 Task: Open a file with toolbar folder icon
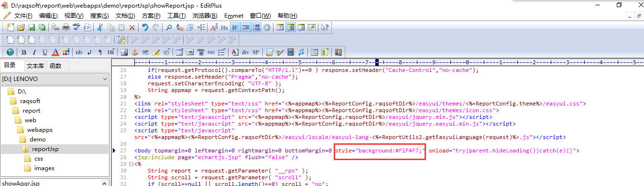coord(21,27)
